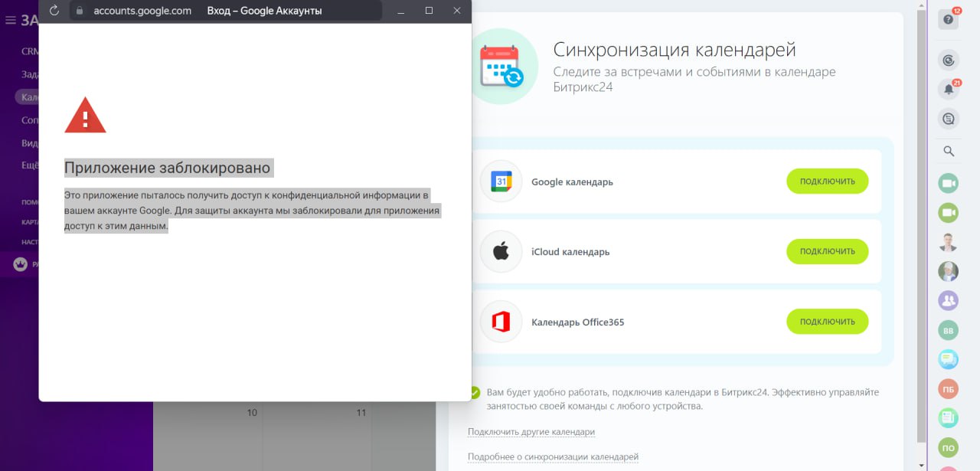Click the 'Синхронизация календарей' title
Screen dimensions: 980x471
click(675, 50)
